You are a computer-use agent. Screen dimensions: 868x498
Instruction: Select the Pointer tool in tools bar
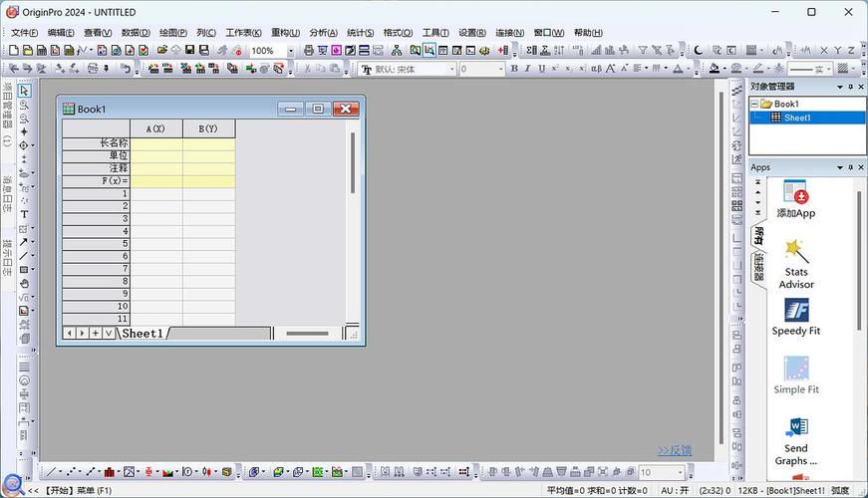(x=24, y=91)
